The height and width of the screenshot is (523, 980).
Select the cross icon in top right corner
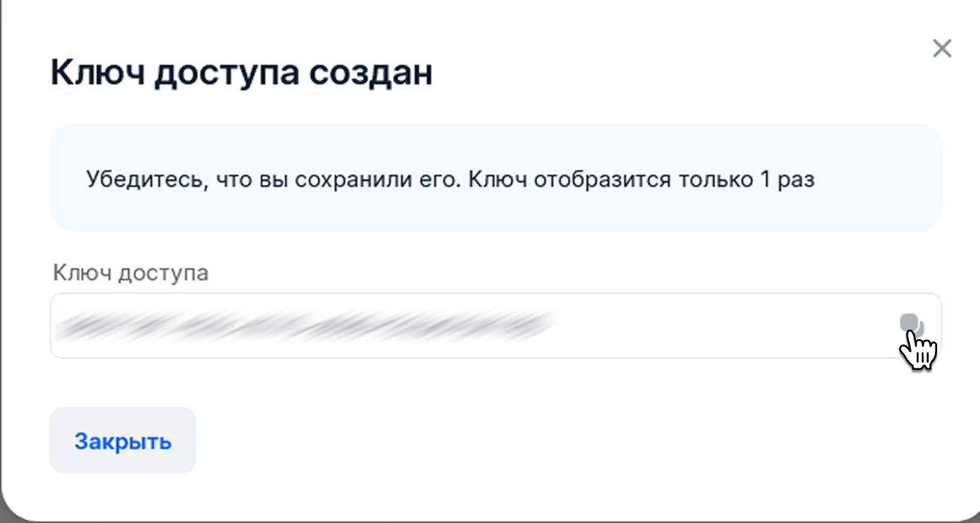(x=942, y=49)
